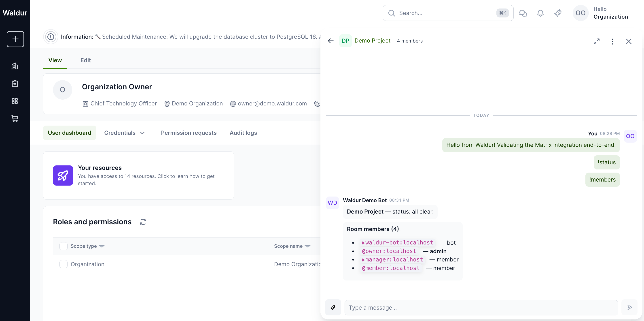The image size is (644, 321).
Task: Click @member:localhost member entry
Action: (391, 268)
